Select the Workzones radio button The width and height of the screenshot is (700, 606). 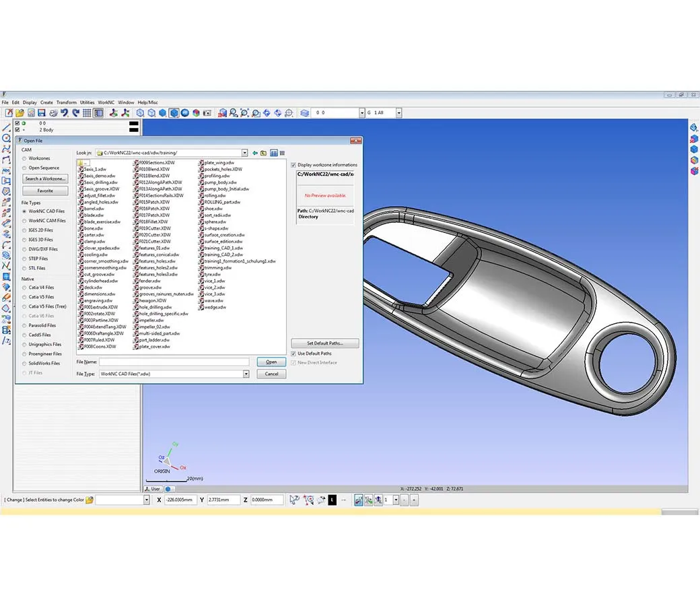(x=24, y=158)
